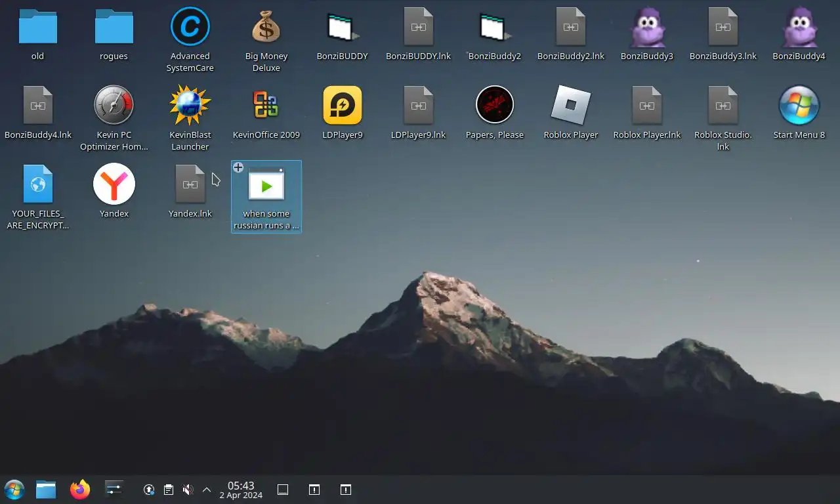Open the 'rogues' folder
Image resolution: width=840 pixels, height=504 pixels.
(x=114, y=27)
